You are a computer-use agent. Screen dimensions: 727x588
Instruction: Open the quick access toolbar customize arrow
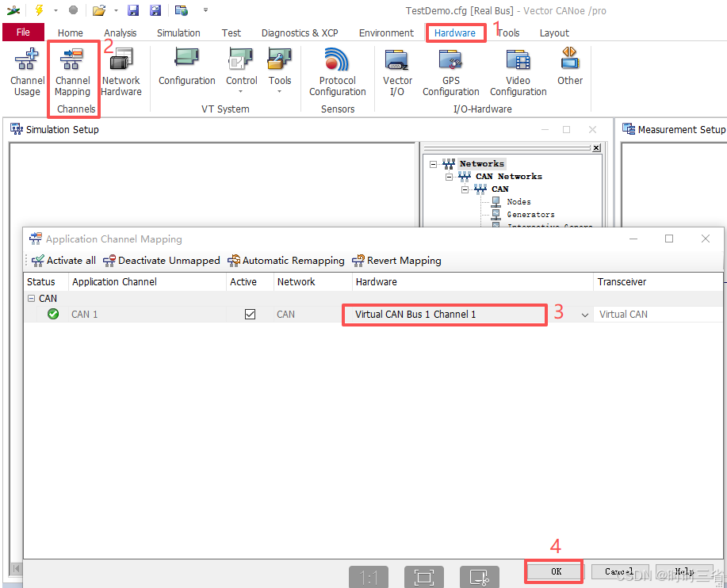click(205, 10)
